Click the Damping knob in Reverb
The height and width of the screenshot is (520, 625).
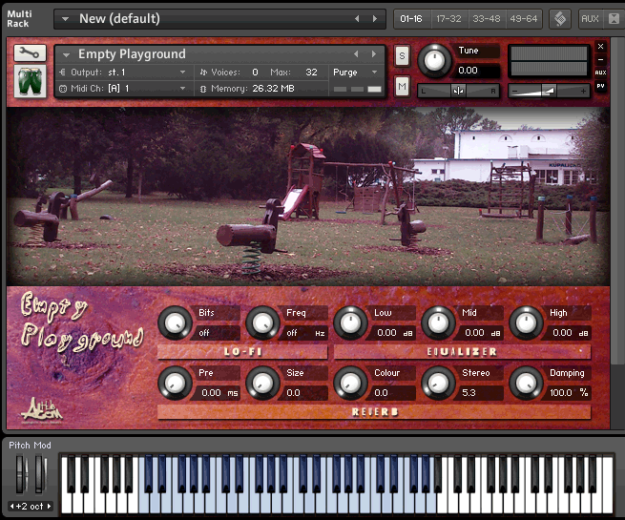[526, 383]
